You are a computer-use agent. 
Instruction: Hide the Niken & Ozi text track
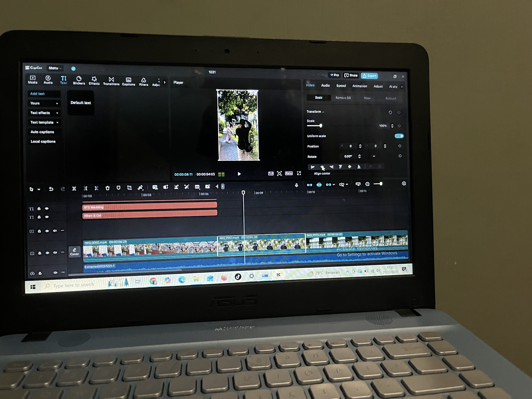coord(47,217)
